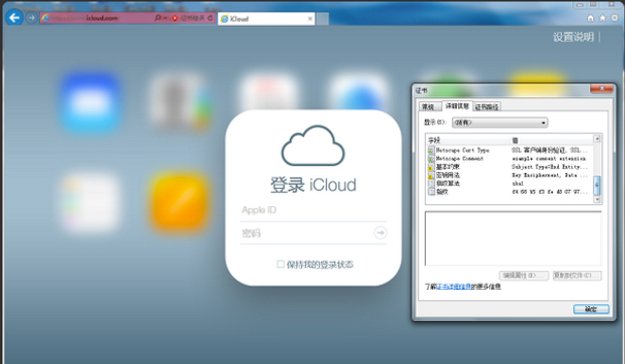Image resolution: width=625 pixels, height=364 pixels.
Task: Open the address bar dropdown arrow
Action: click(165, 18)
